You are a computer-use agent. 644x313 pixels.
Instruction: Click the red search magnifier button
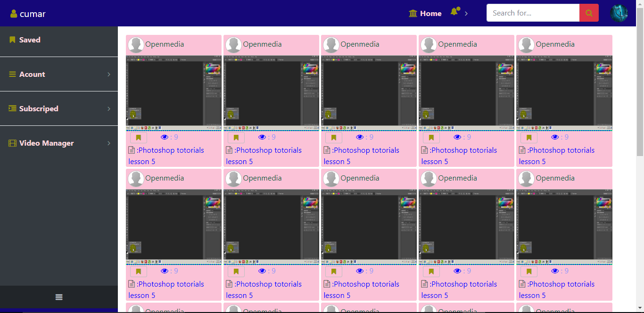point(589,13)
